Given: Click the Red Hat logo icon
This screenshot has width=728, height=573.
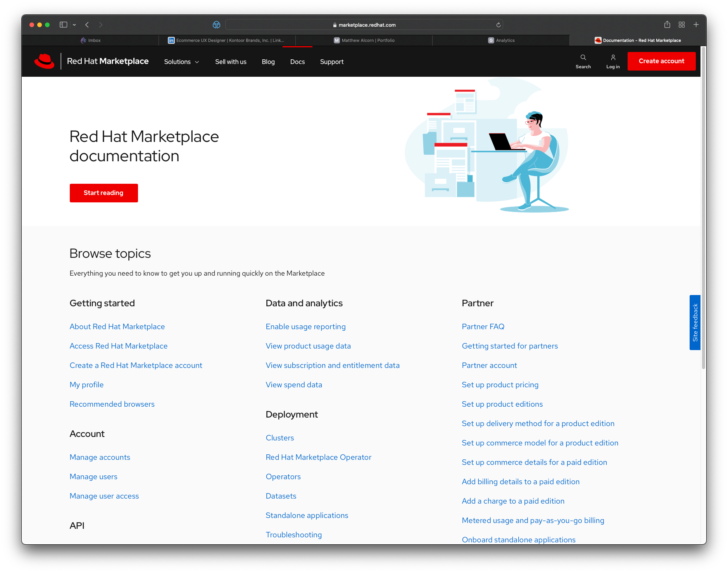Looking at the screenshot, I should pyautogui.click(x=44, y=61).
